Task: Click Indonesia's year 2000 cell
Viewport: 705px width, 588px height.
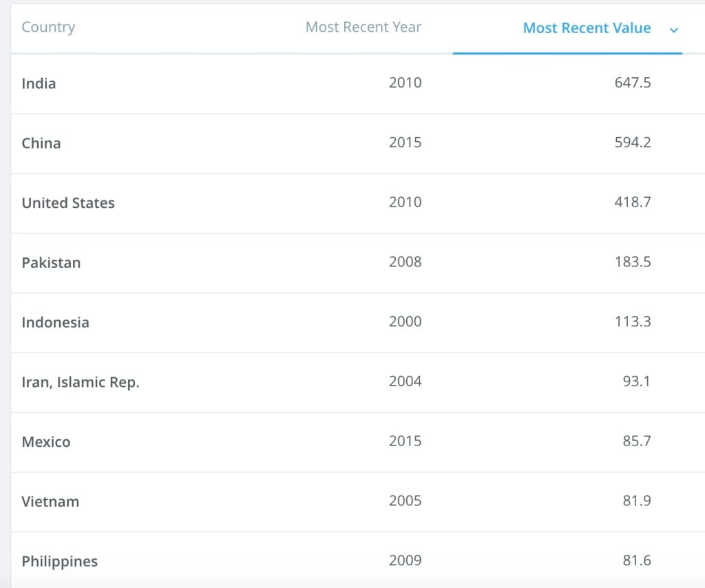Action: [x=405, y=322]
